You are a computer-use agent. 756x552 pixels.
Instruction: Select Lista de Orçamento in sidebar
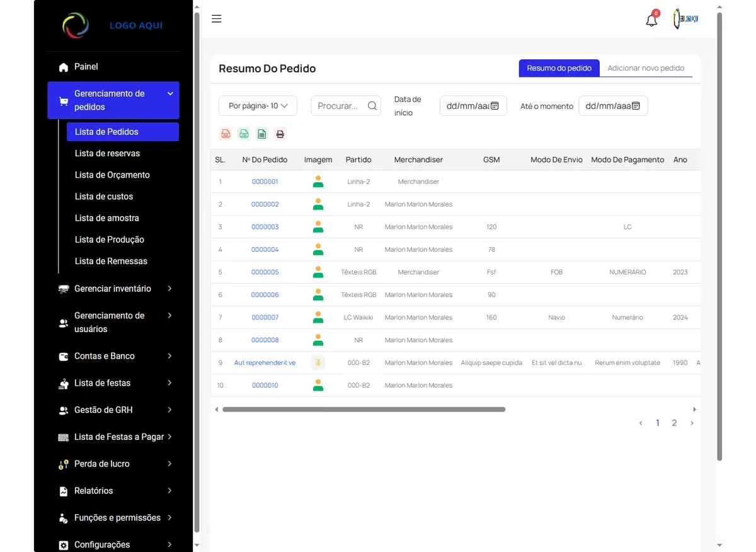point(112,175)
